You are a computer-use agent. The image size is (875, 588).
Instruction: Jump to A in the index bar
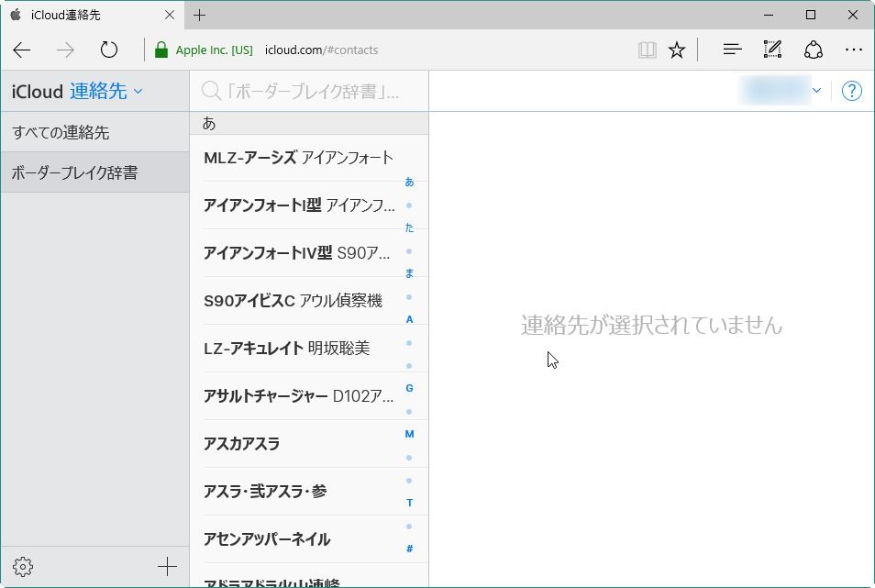409,319
